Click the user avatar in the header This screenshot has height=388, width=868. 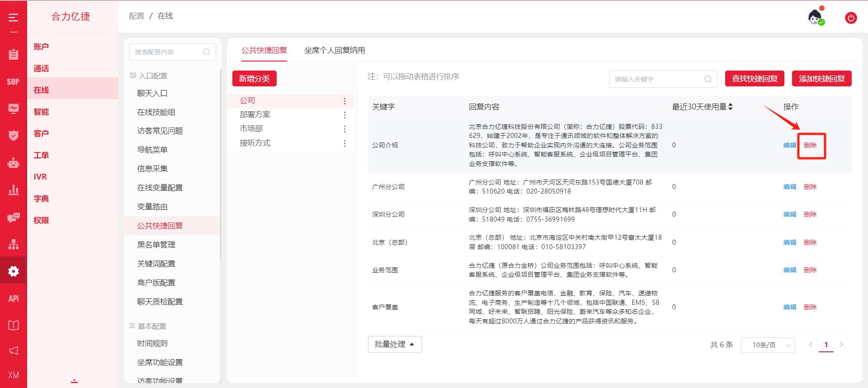click(x=815, y=17)
